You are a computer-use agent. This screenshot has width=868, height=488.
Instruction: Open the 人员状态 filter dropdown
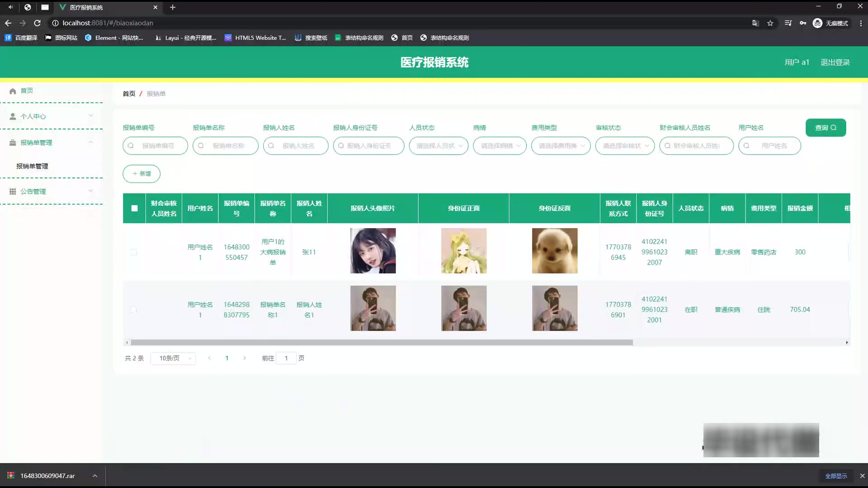pos(439,146)
